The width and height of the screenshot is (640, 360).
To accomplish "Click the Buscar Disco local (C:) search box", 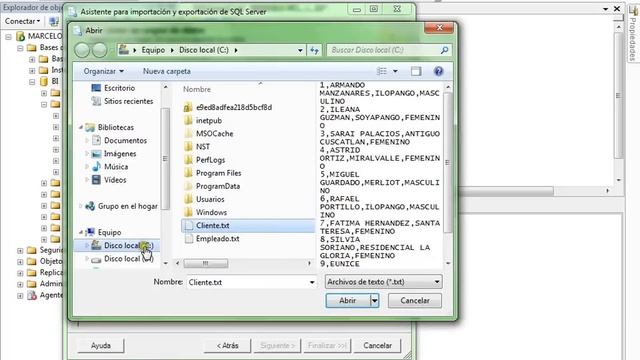I will click(x=384, y=50).
